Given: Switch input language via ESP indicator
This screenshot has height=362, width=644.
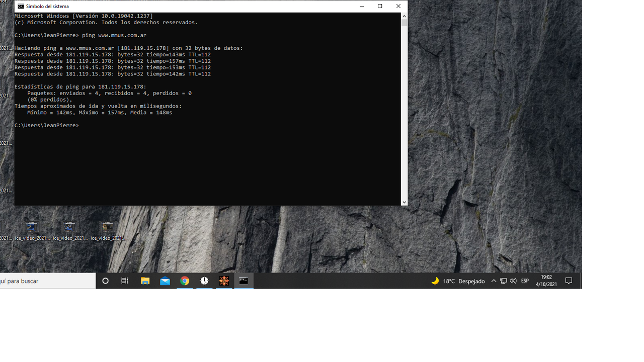Looking at the screenshot, I should click(525, 281).
